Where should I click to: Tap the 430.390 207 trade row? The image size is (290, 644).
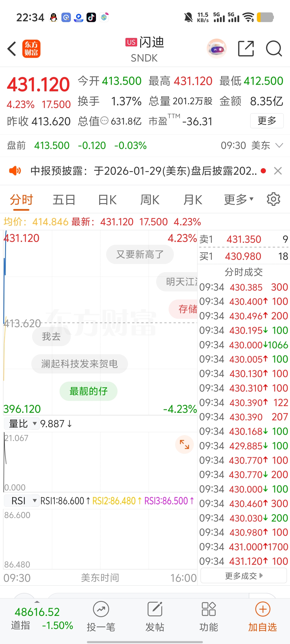(x=244, y=417)
